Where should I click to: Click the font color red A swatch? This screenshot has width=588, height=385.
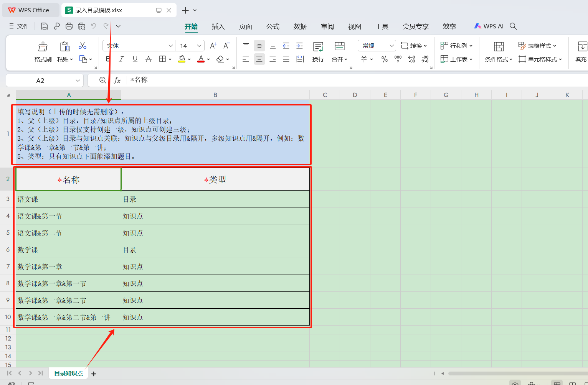pyautogui.click(x=201, y=59)
